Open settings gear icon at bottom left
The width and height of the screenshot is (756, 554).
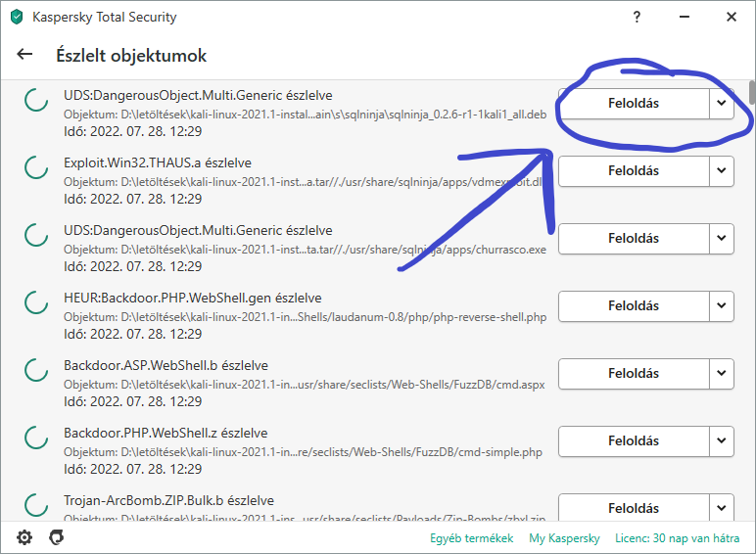point(24,537)
